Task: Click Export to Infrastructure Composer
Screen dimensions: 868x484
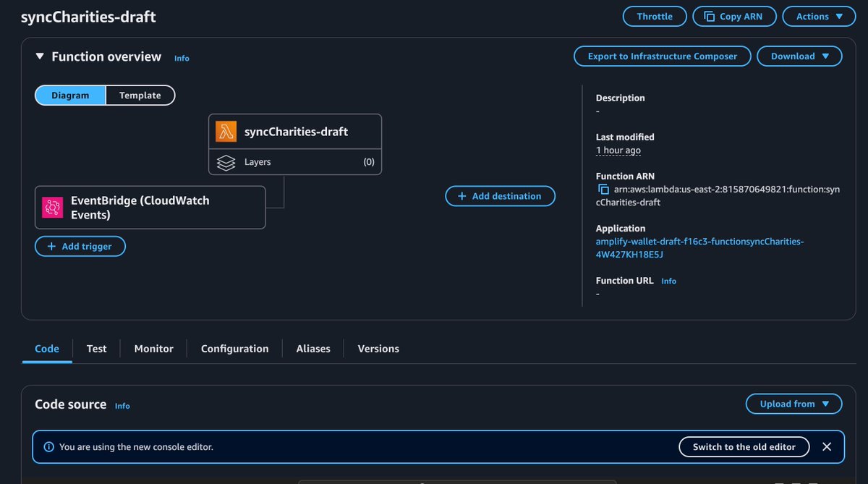Action: (x=663, y=56)
